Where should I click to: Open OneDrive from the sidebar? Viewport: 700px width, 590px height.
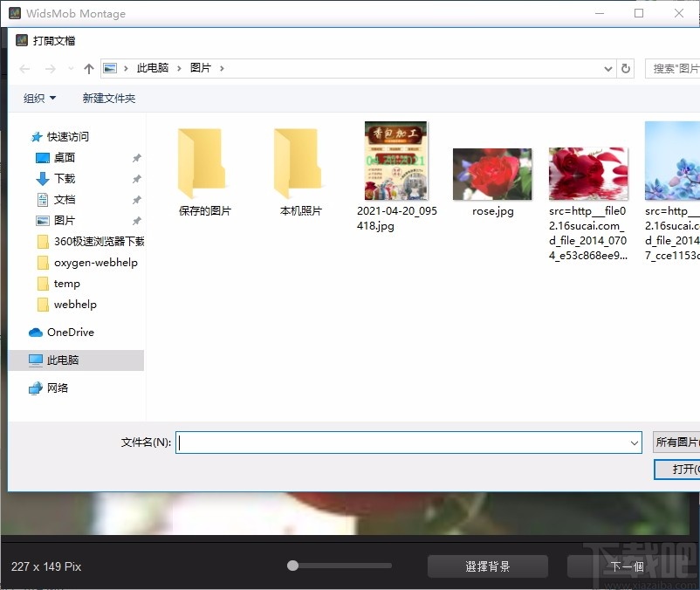click(x=62, y=333)
